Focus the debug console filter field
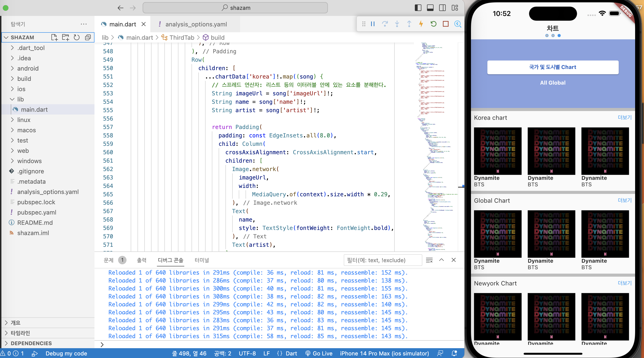The image size is (644, 358). pyautogui.click(x=383, y=260)
